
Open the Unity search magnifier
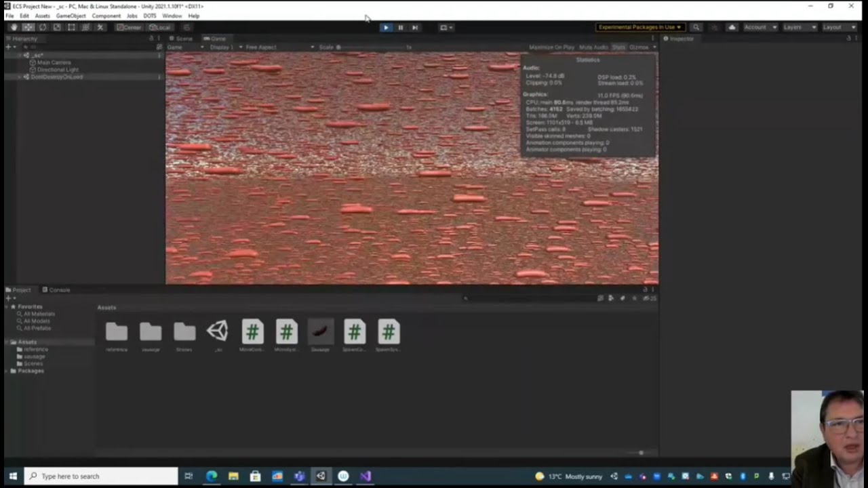pyautogui.click(x=696, y=27)
